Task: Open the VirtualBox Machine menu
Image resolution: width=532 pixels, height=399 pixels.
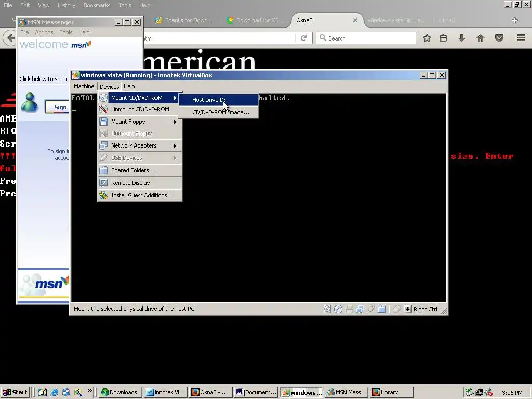Action: tap(84, 86)
